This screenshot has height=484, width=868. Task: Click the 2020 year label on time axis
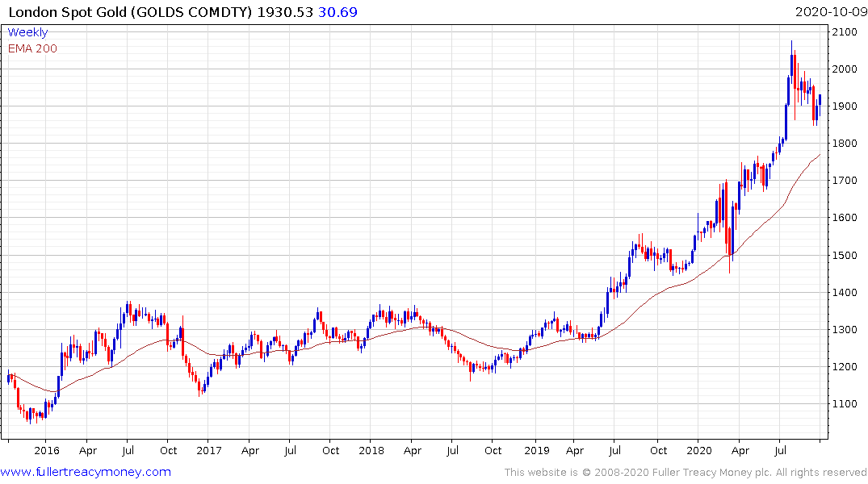click(698, 450)
